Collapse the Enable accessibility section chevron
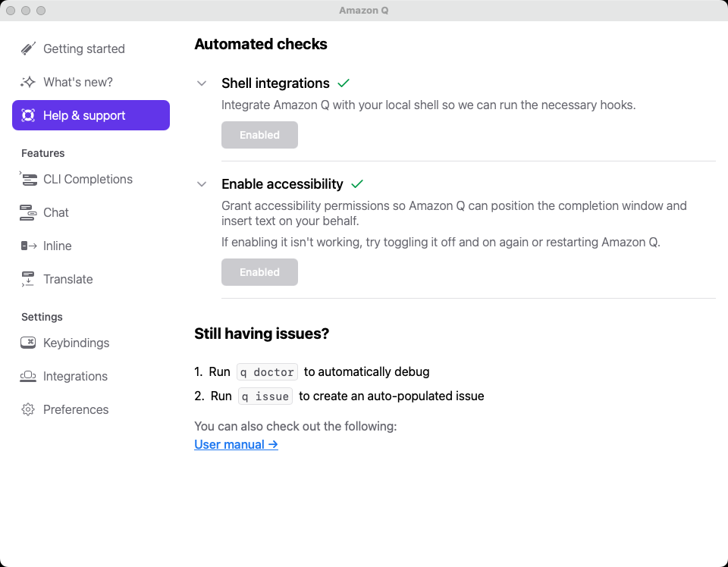Image resolution: width=728 pixels, height=567 pixels. click(202, 184)
